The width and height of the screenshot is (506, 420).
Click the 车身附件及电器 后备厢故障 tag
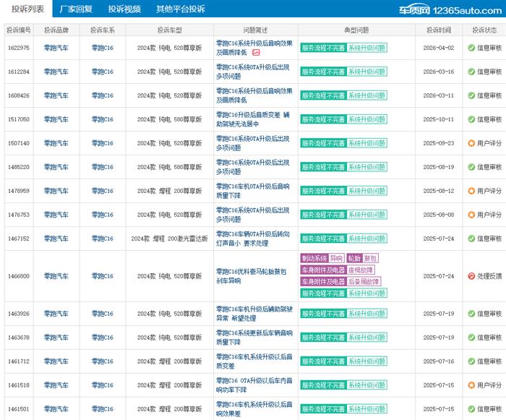pyautogui.click(x=340, y=281)
